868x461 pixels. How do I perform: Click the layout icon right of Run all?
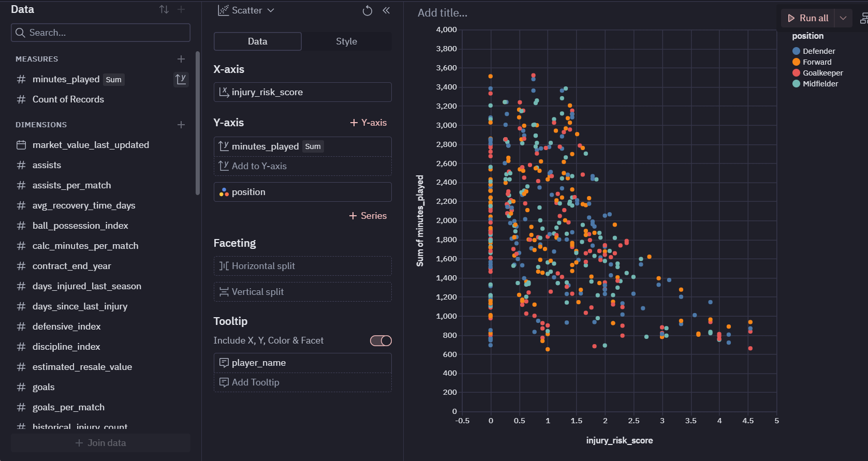pos(863,18)
